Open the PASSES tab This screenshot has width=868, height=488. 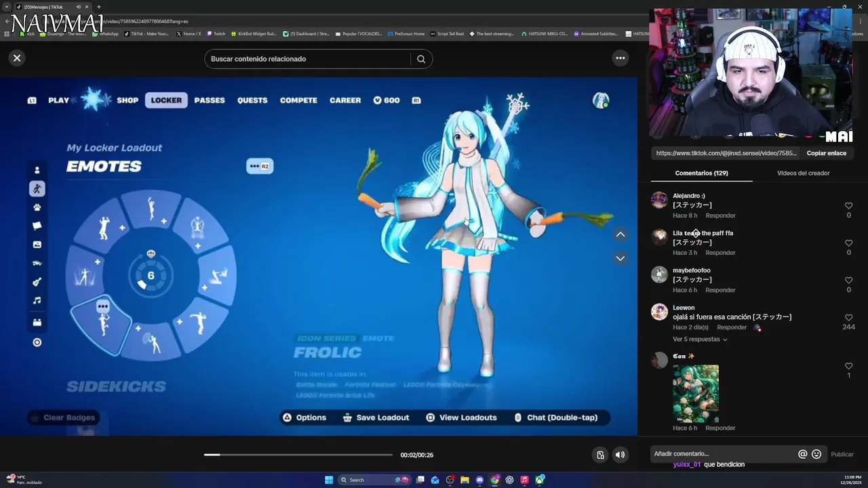pos(210,100)
